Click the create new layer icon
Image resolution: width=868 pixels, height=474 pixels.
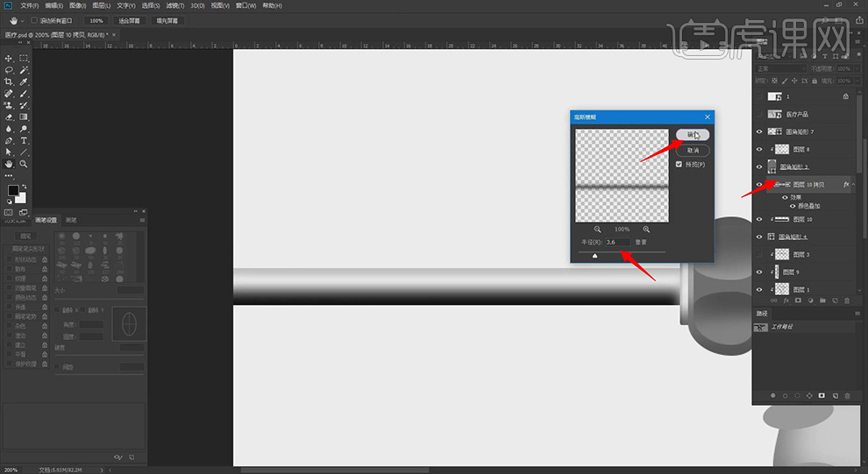(835, 301)
